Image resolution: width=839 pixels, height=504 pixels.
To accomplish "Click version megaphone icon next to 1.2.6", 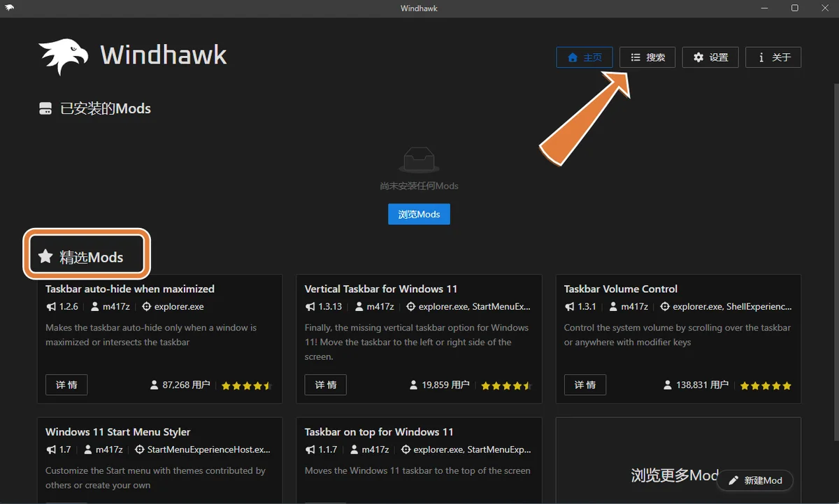I will coord(50,307).
